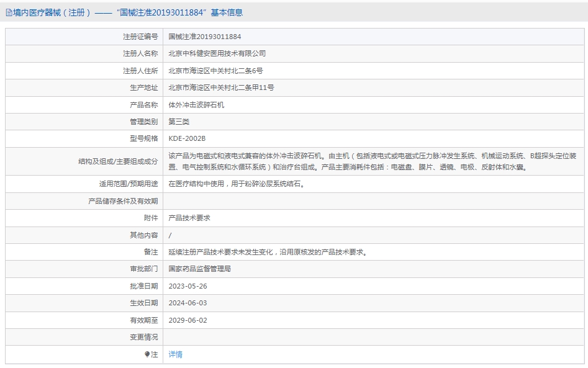Click the 批准日期 label
Image resolution: width=588 pixels, height=368 pixels.
point(144,286)
